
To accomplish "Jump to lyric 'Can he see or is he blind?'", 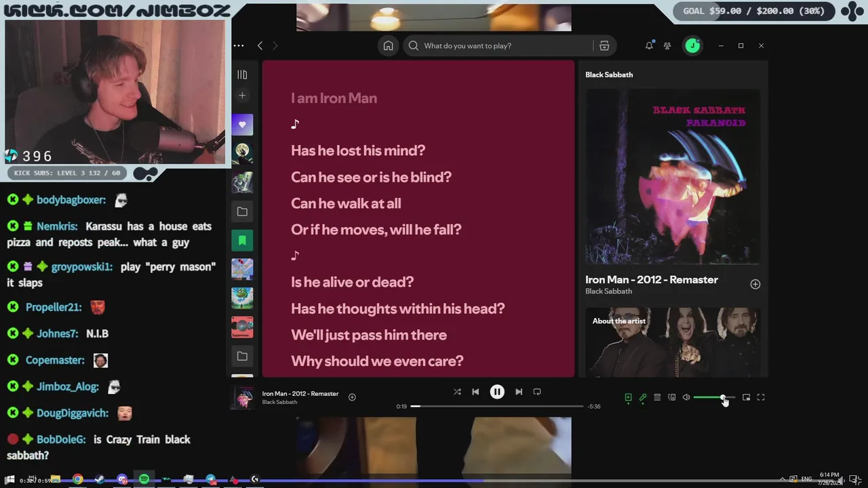I will (x=371, y=177).
